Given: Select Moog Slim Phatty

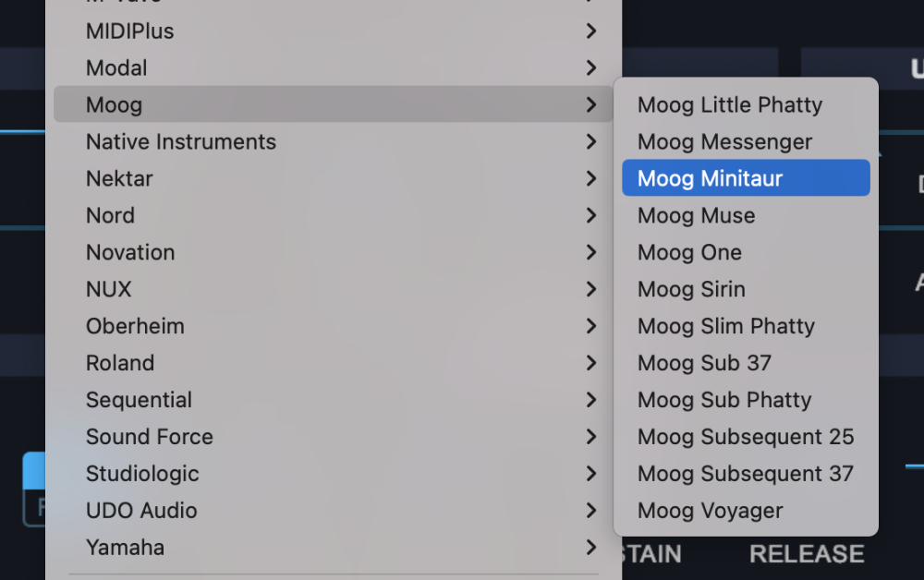Looking at the screenshot, I should click(725, 326).
